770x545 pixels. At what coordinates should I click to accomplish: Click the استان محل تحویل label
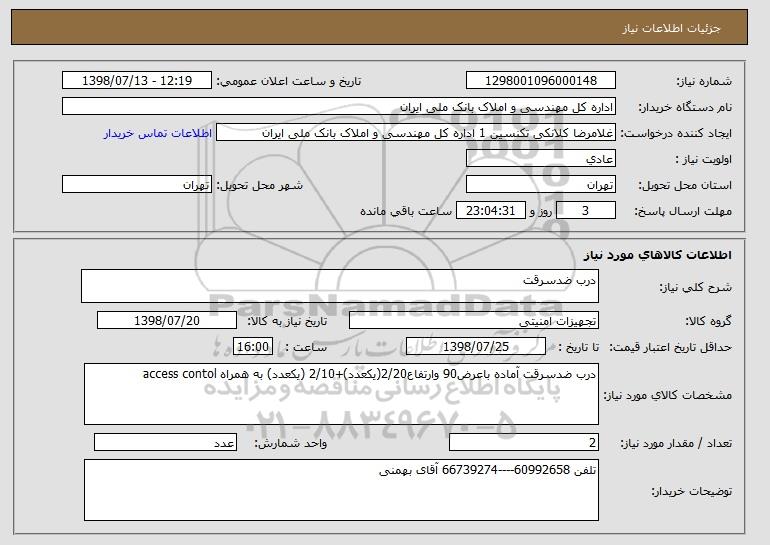point(685,185)
